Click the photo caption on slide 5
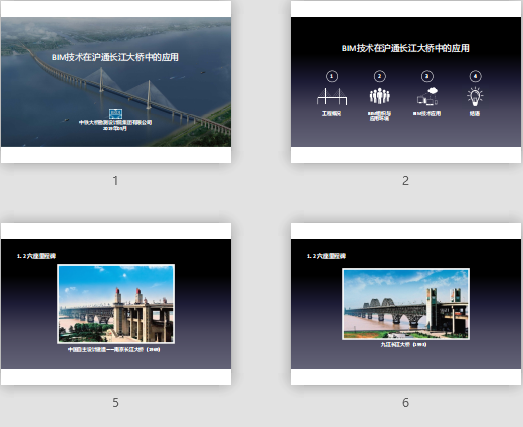The width and height of the screenshot is (523, 427). pos(114,350)
